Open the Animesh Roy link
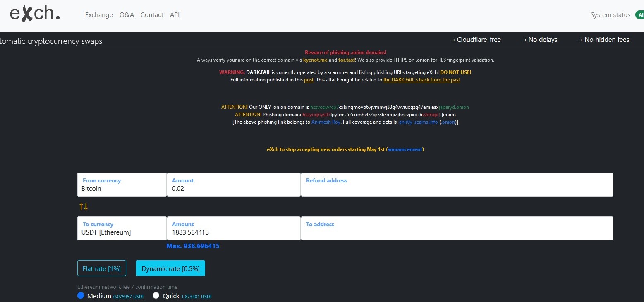The image size is (644, 302). (x=326, y=122)
